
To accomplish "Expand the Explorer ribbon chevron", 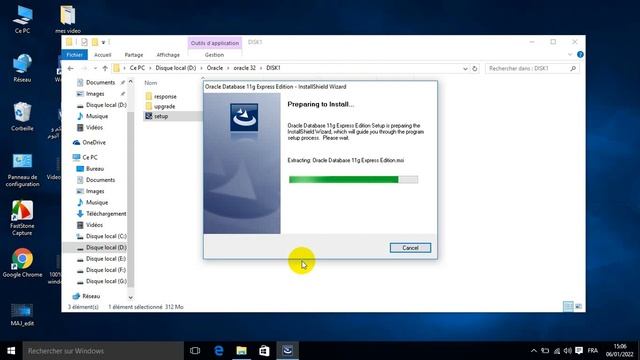I will (x=570, y=54).
